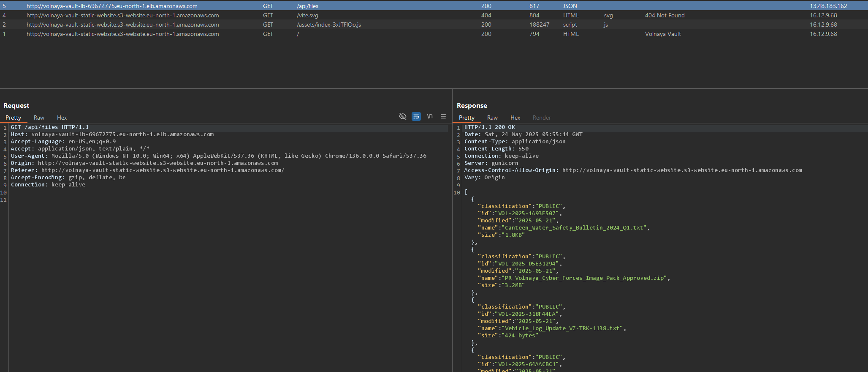The height and width of the screenshot is (372, 868).
Task: Switch Request view to Hex tab
Action: point(62,118)
